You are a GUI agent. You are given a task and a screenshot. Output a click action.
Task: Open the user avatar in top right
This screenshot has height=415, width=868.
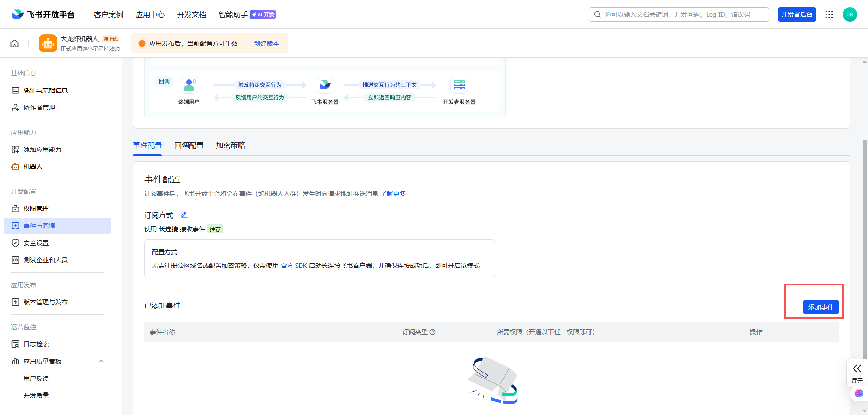point(849,14)
